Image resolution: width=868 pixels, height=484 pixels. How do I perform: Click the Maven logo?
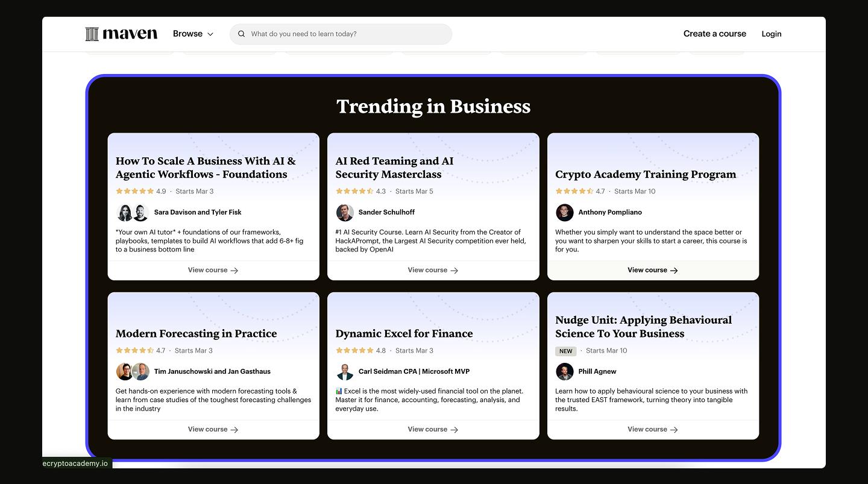pyautogui.click(x=121, y=34)
